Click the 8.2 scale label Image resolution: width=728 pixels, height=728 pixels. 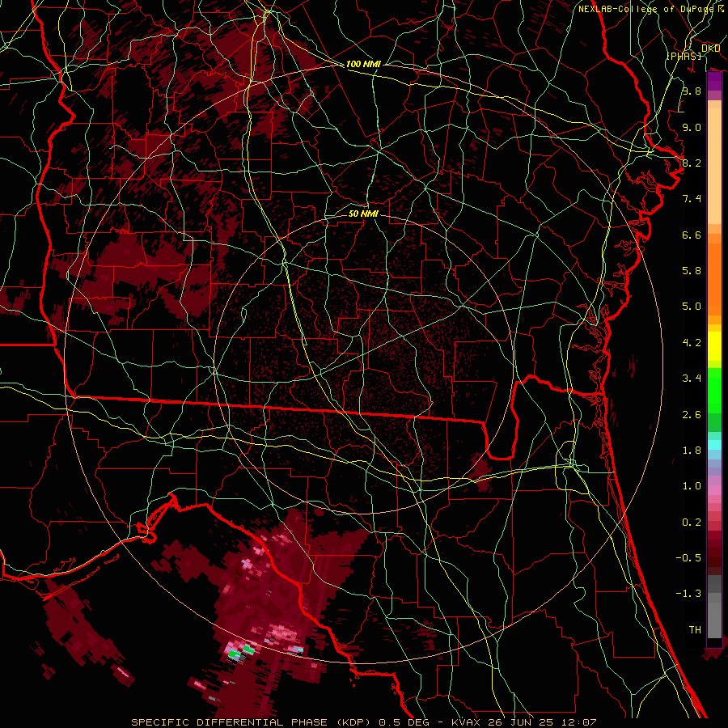click(x=692, y=163)
